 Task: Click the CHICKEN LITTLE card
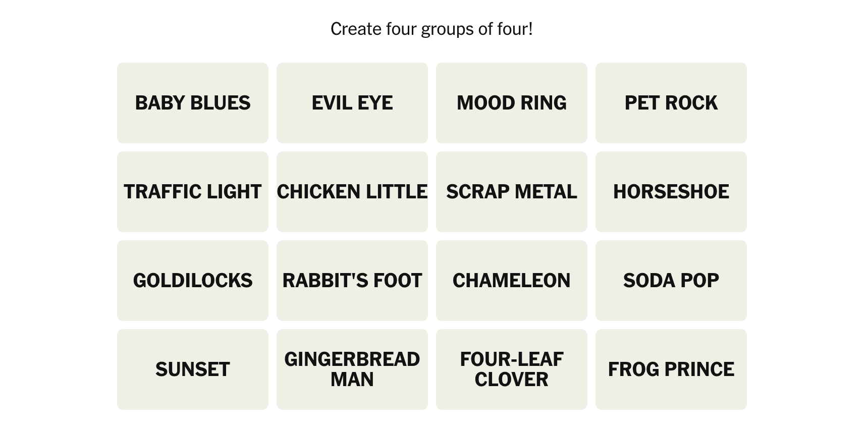pyautogui.click(x=352, y=192)
